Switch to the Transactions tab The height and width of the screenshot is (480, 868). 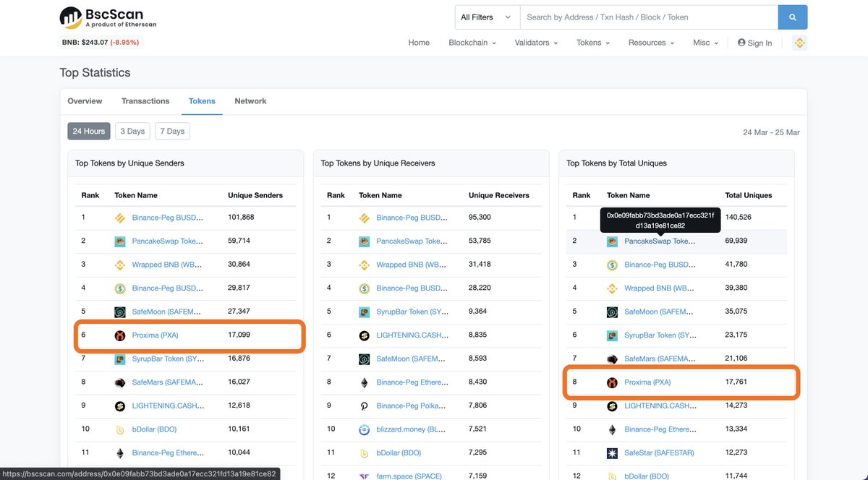click(145, 101)
